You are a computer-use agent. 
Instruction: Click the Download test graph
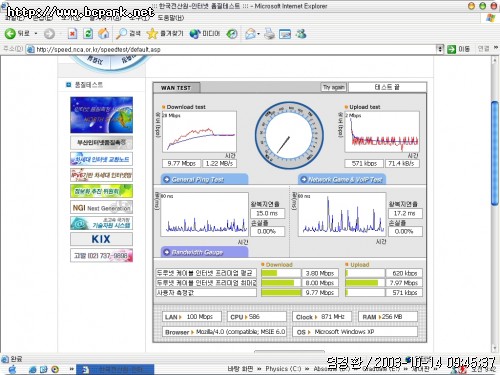coord(199,132)
